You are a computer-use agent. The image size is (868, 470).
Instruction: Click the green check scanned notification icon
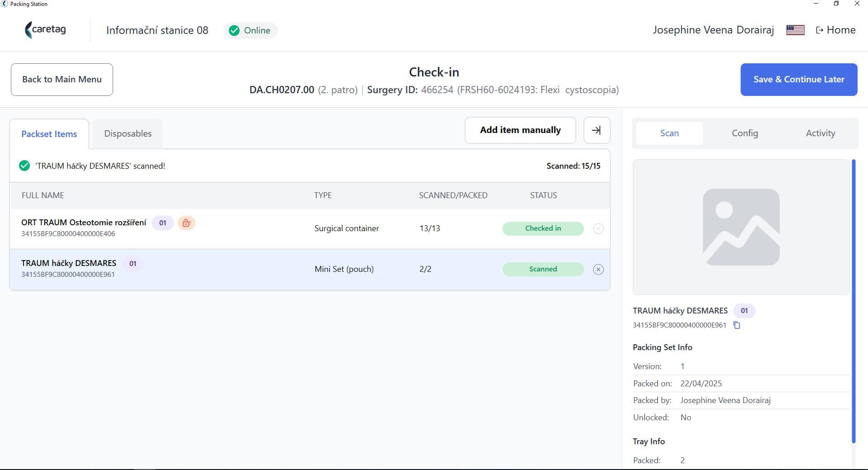(24, 166)
